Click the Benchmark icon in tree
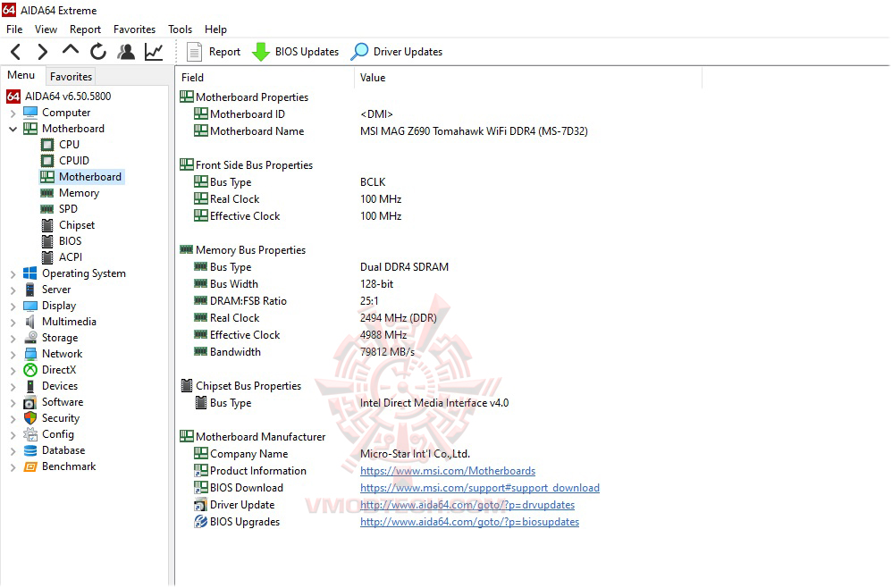The width and height of the screenshot is (892, 588). tap(30, 466)
